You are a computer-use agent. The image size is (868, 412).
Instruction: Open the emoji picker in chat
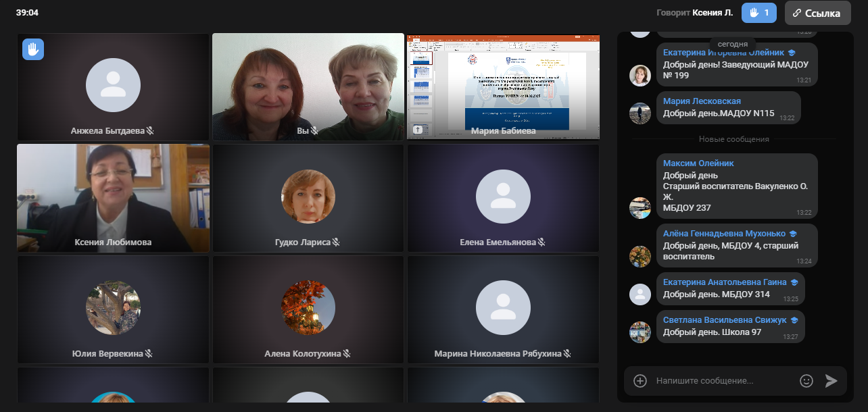click(806, 381)
